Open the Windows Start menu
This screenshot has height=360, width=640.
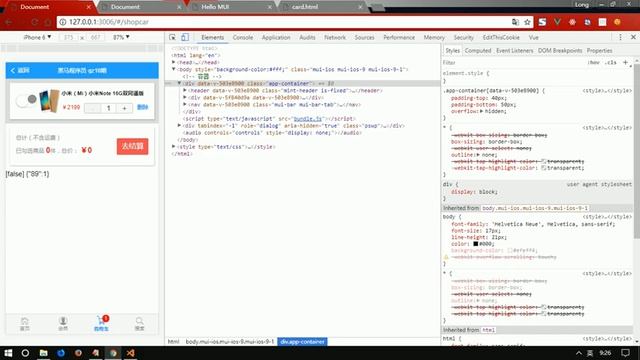(8, 353)
